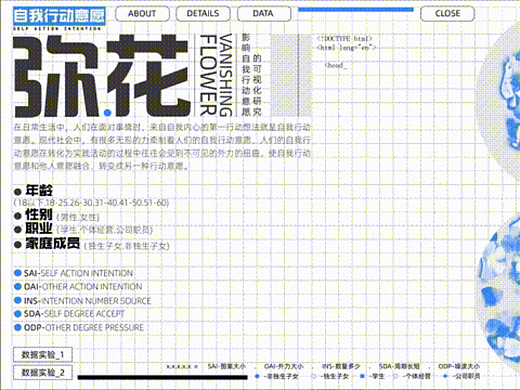Screen dimensions: 520x390
Task: Click the <!DOCTYPE html> code text
Action: [x=344, y=39]
